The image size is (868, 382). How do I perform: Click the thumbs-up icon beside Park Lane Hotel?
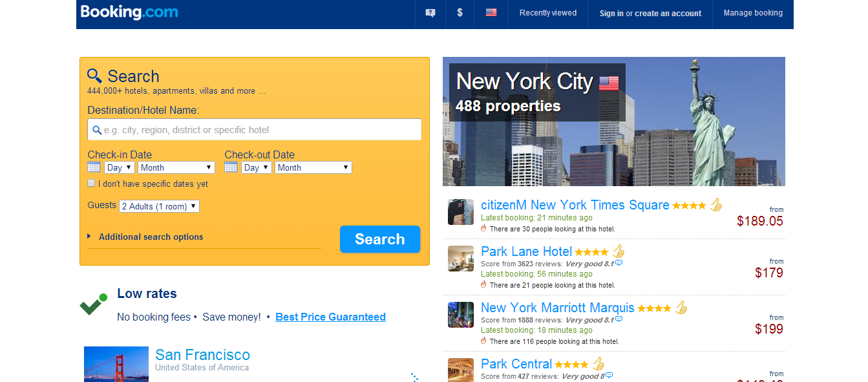pyautogui.click(x=619, y=251)
